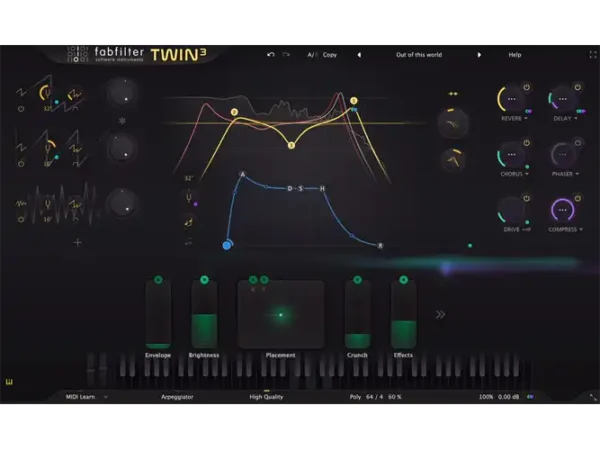Select third oscillator noise waveform icon
Viewport: 600px width, 450px height.
[21, 204]
